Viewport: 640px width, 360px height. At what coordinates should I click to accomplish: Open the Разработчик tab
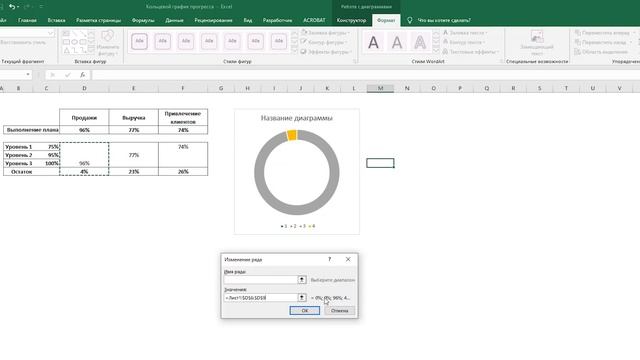(278, 20)
